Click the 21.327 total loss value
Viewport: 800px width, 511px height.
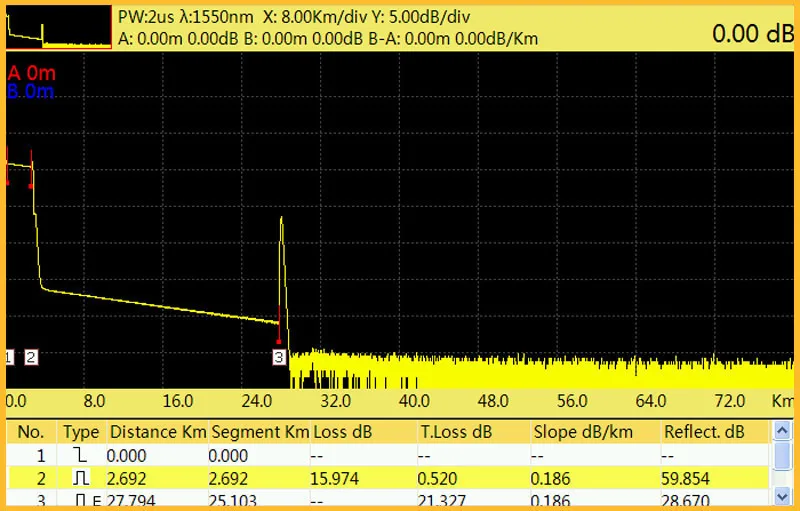click(442, 500)
